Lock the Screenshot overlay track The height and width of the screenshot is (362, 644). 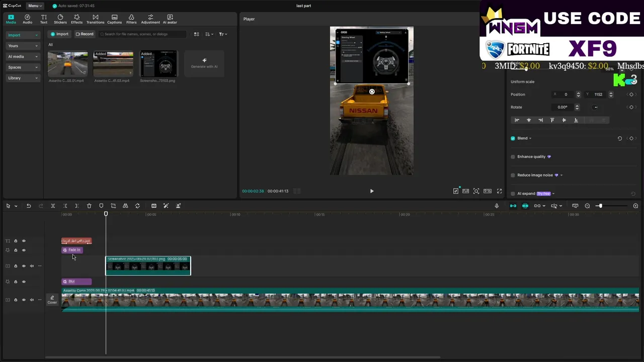coord(16,266)
